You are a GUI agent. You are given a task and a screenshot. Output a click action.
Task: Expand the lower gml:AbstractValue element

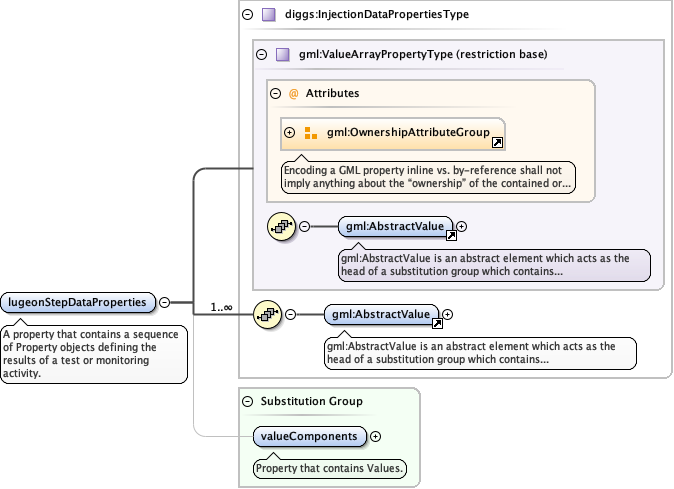[x=448, y=314]
